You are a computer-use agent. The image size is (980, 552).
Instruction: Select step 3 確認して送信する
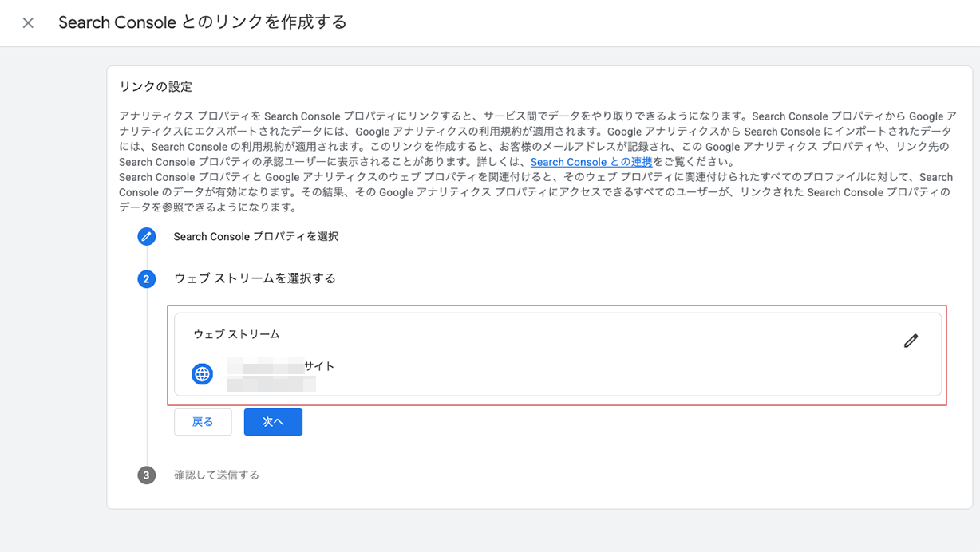[x=216, y=475]
